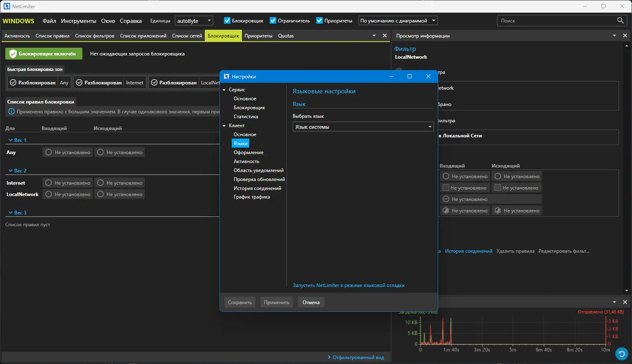Click the green shield Блокировщик включён button
The height and width of the screenshot is (364, 632).
coord(44,54)
